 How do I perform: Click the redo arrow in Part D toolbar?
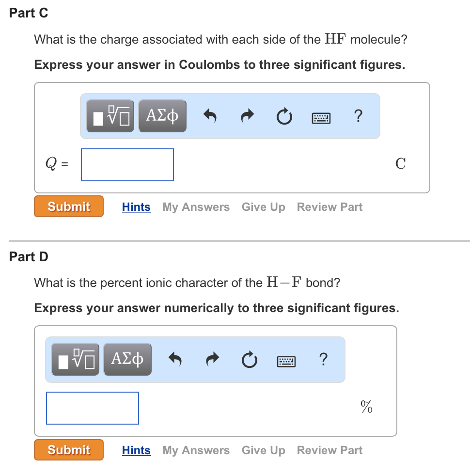[212, 360]
